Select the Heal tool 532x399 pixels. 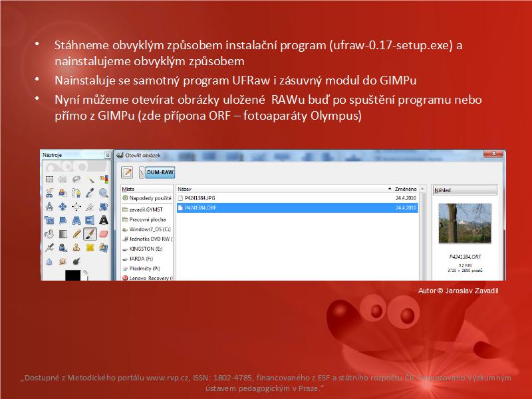pos(90,247)
